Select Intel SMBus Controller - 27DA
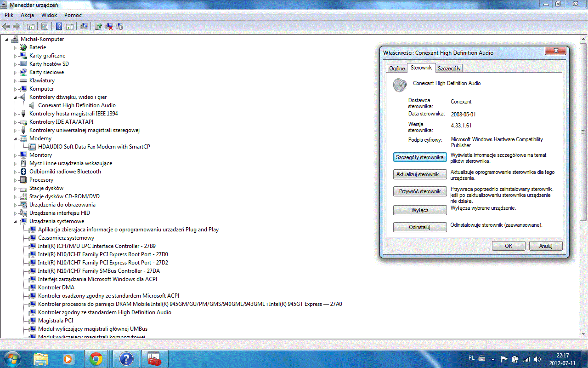 pyautogui.click(x=99, y=271)
